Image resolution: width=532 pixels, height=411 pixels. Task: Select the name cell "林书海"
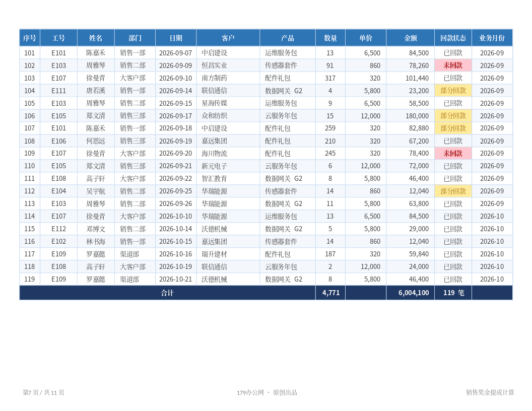(96, 241)
